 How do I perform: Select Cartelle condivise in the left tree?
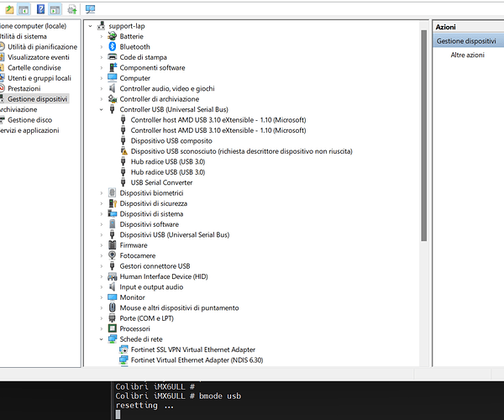click(34, 68)
